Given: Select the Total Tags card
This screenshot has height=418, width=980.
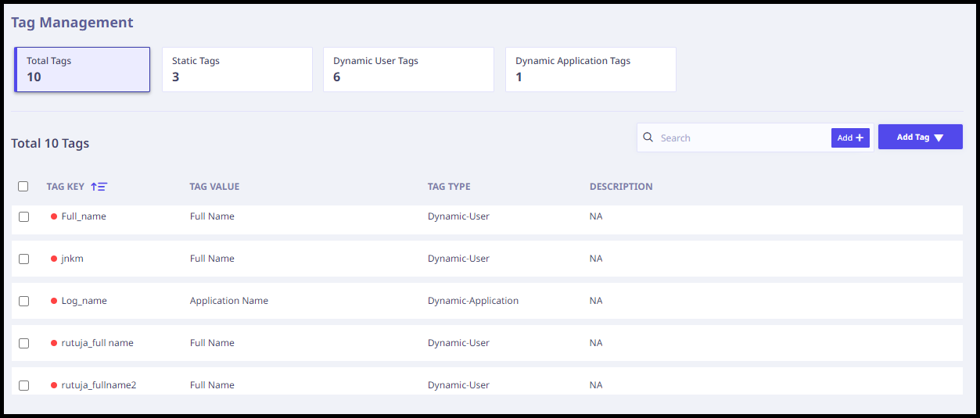Looking at the screenshot, I should [82, 70].
